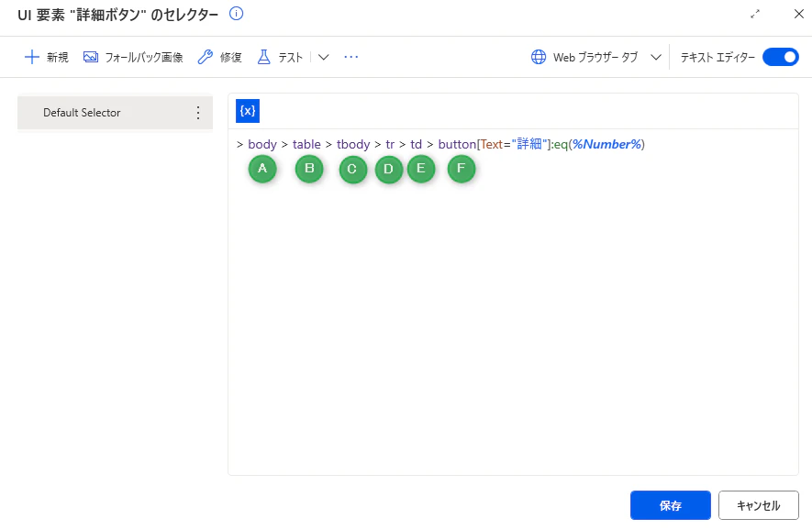
Task: Expand the dropdown arrow next to テスト
Action: (324, 57)
